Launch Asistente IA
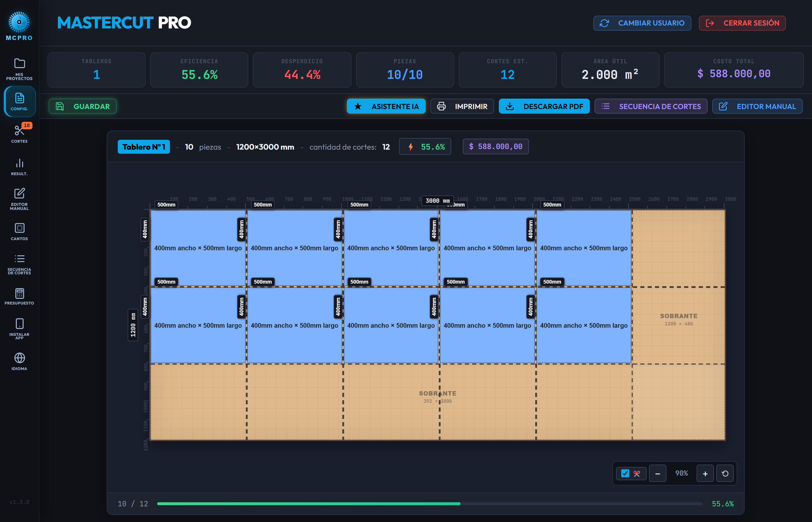 tap(386, 106)
